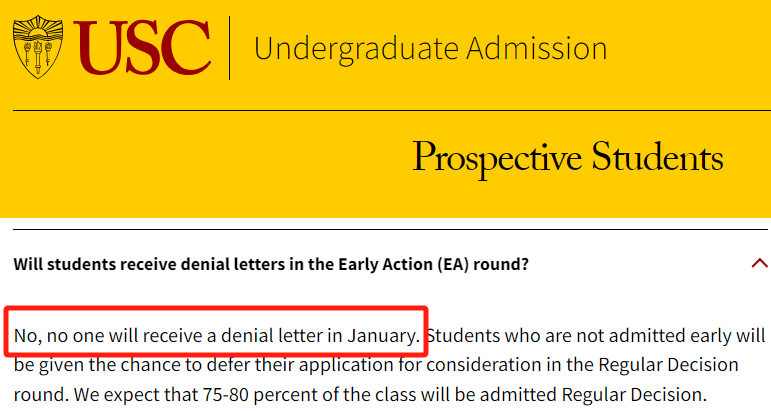
Task: Click the vertical divider beside the USC logo
Action: (230, 48)
